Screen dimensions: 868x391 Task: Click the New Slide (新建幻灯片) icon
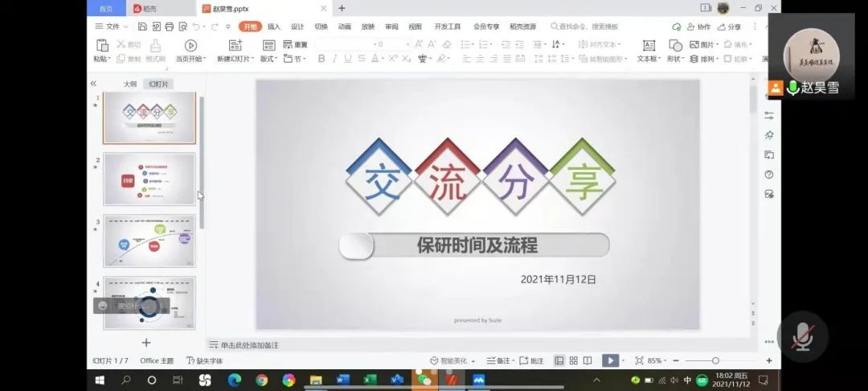(x=235, y=46)
